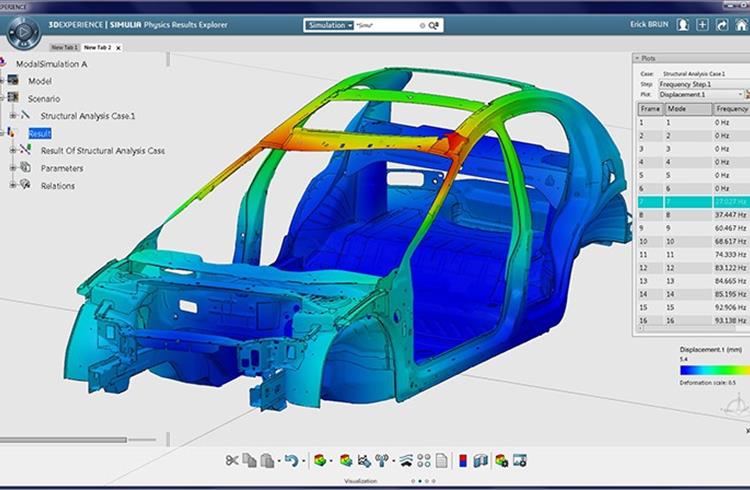The height and width of the screenshot is (490, 750).
Task: Select frame 1 row with 0 Hz
Action: pos(694,122)
